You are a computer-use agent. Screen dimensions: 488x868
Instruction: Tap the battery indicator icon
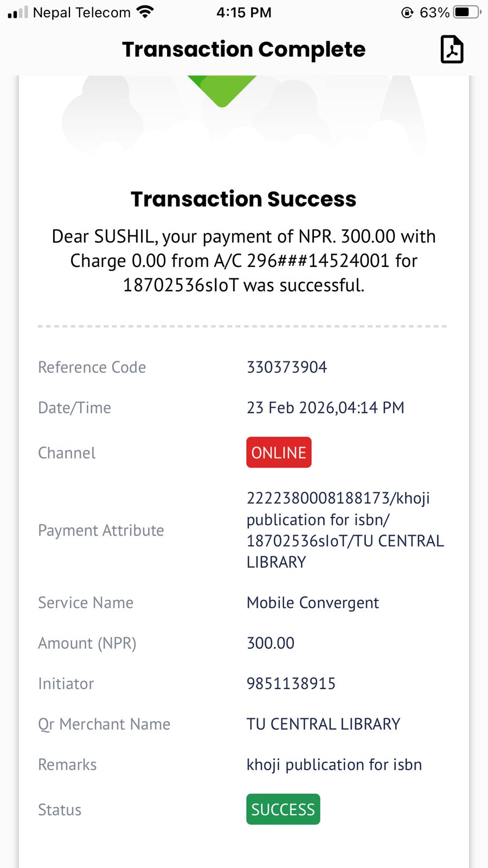tap(466, 12)
